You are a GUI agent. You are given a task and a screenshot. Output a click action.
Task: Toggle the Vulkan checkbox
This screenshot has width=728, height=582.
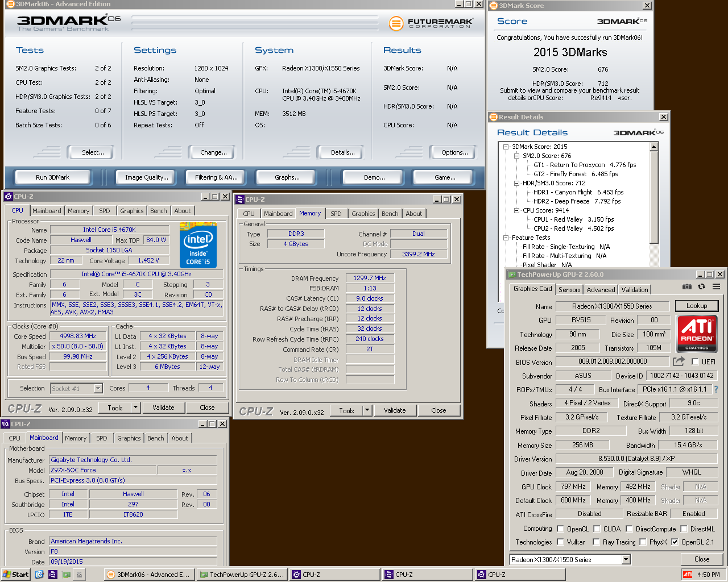coord(561,542)
